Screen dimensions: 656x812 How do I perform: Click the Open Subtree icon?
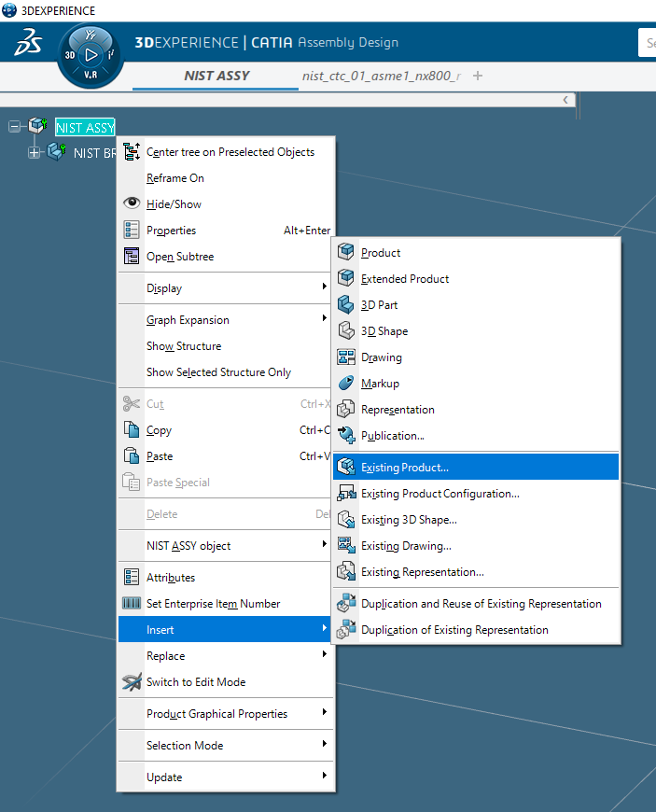pyautogui.click(x=132, y=256)
